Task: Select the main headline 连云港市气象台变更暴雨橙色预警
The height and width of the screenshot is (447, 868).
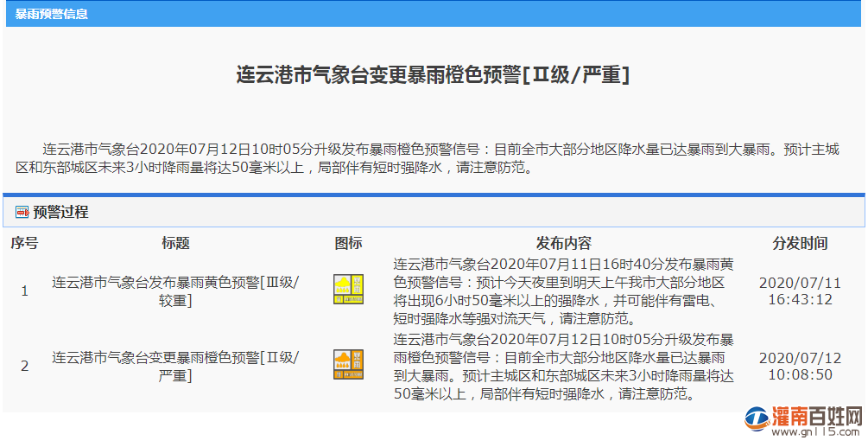Action: [x=433, y=74]
